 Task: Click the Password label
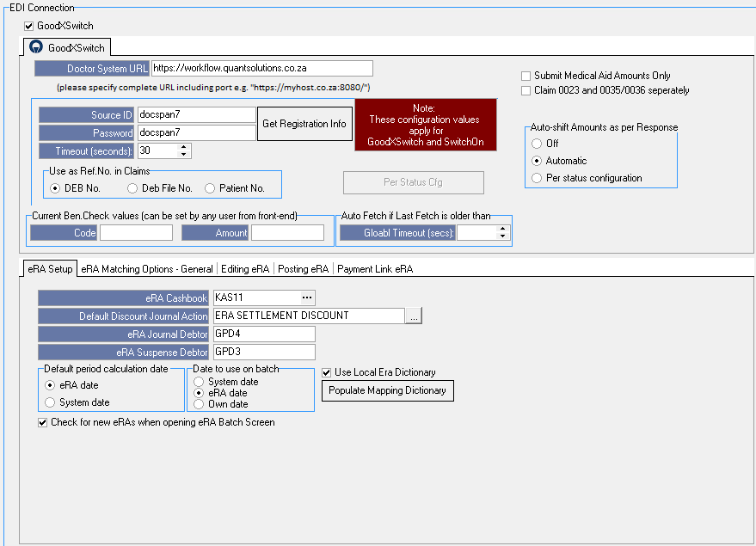click(x=86, y=133)
